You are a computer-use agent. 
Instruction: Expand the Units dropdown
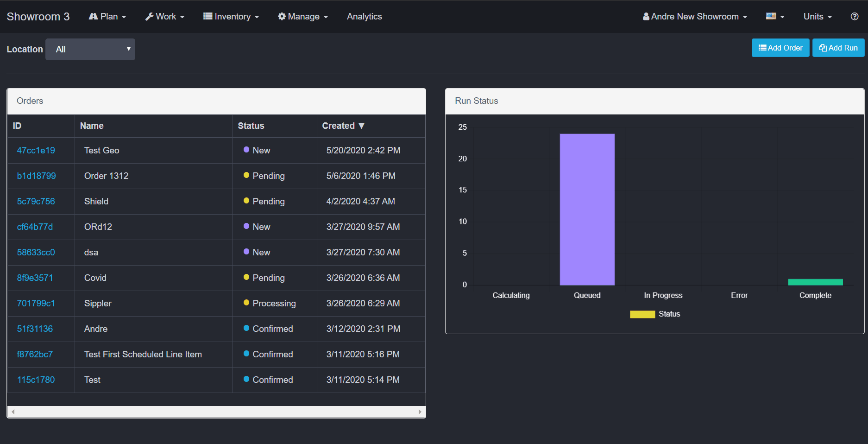(x=818, y=16)
